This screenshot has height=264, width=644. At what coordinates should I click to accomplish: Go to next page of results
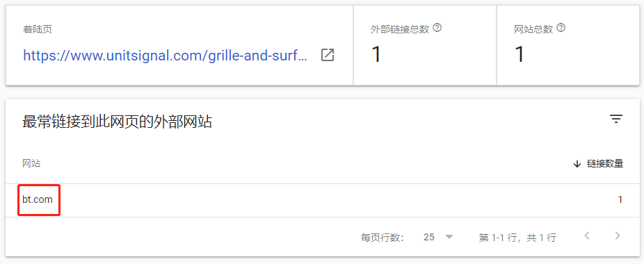(x=617, y=236)
